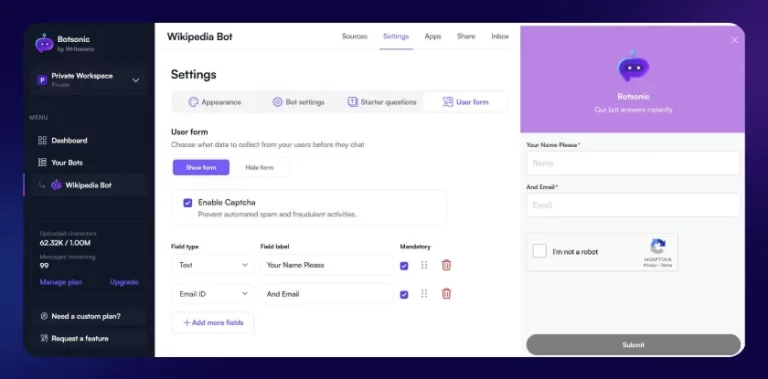
Task: Click the Appearance palette icon
Action: pos(193,102)
